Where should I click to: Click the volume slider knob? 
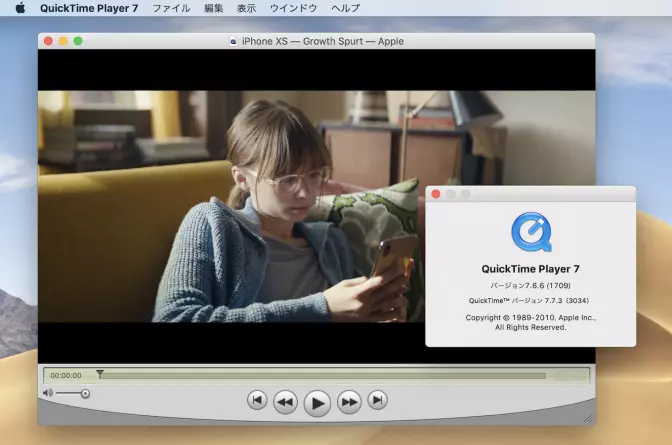[x=85, y=394]
